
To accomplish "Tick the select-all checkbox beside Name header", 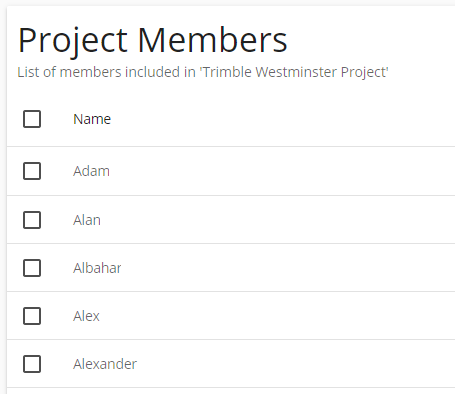I will 32,119.
